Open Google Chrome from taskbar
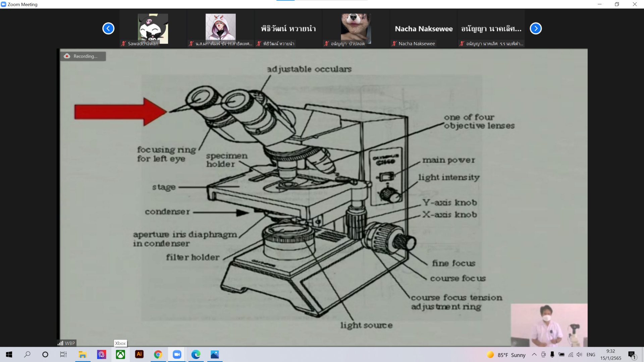 point(158,355)
